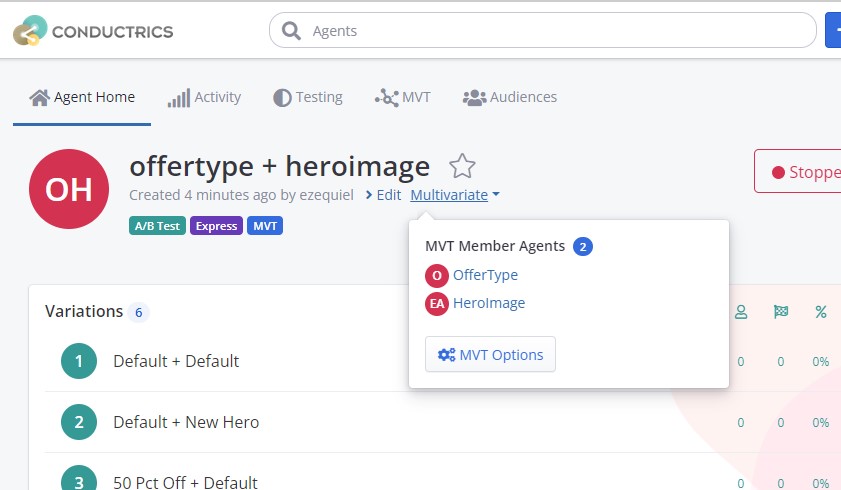Select variation 1 circle
The width and height of the screenshot is (841, 490).
pos(79,361)
